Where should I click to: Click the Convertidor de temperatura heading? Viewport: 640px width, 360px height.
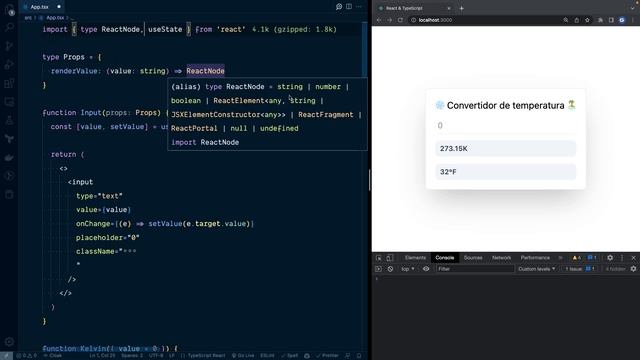pos(505,106)
